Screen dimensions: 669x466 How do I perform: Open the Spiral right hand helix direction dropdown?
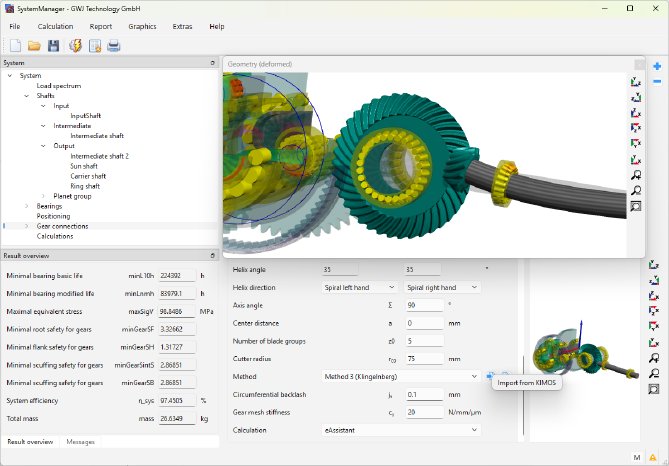point(442,287)
